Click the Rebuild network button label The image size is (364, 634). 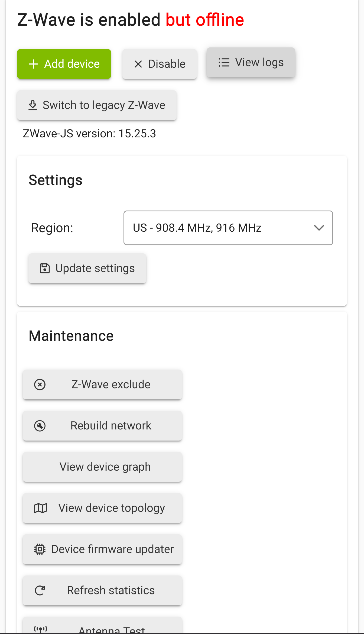click(111, 426)
